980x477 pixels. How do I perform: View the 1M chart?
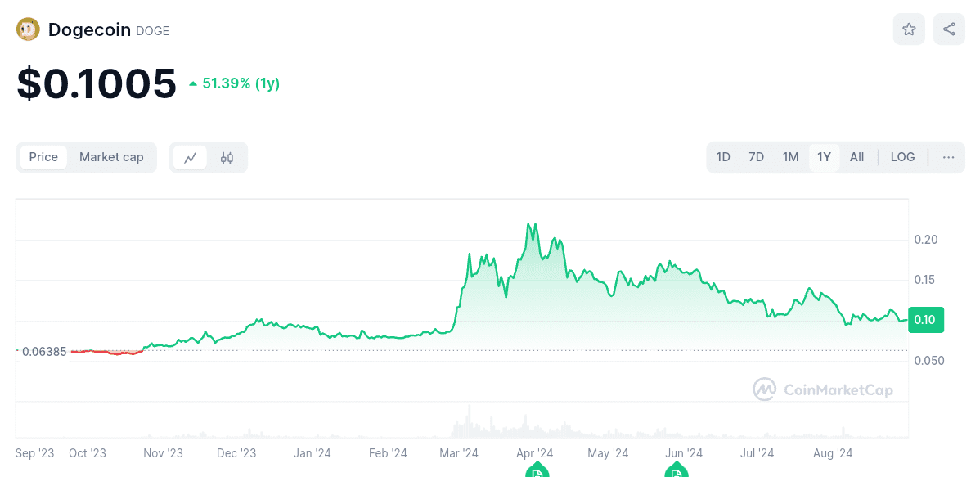tap(789, 157)
